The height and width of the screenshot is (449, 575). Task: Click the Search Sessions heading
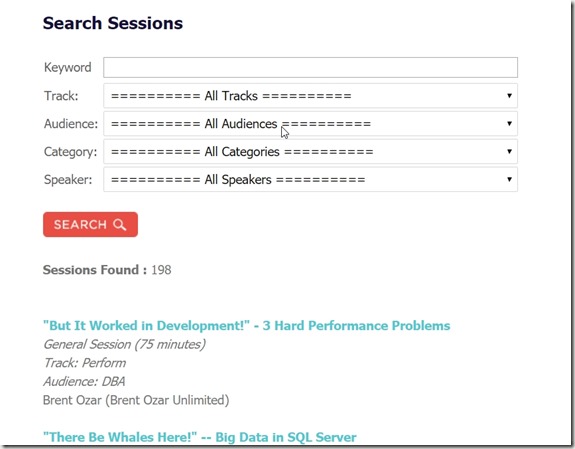click(x=113, y=23)
